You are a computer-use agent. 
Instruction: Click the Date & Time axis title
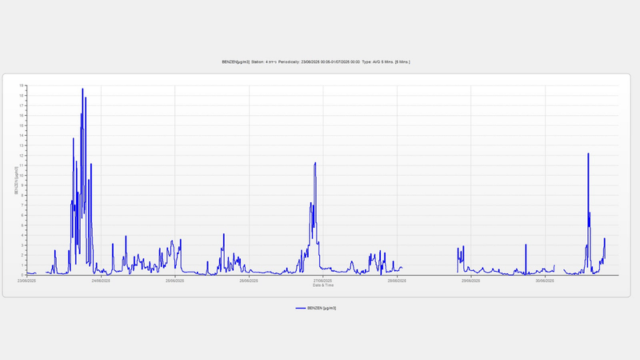click(323, 285)
